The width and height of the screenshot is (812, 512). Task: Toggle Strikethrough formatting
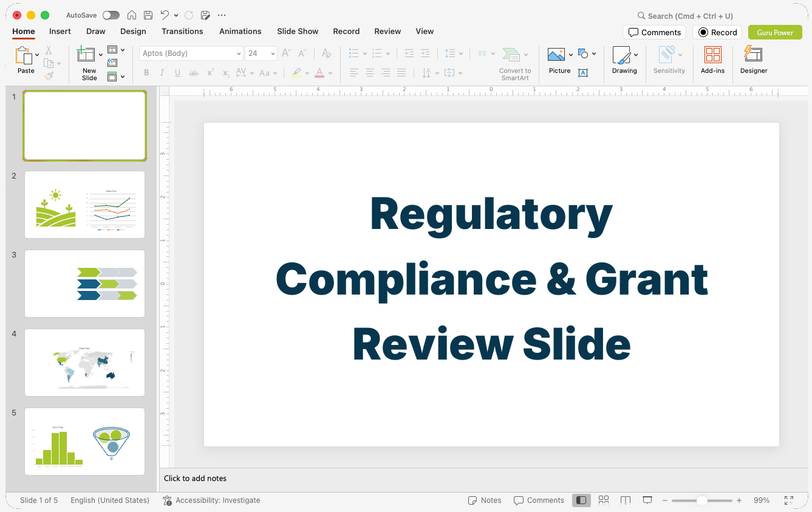[x=194, y=73]
